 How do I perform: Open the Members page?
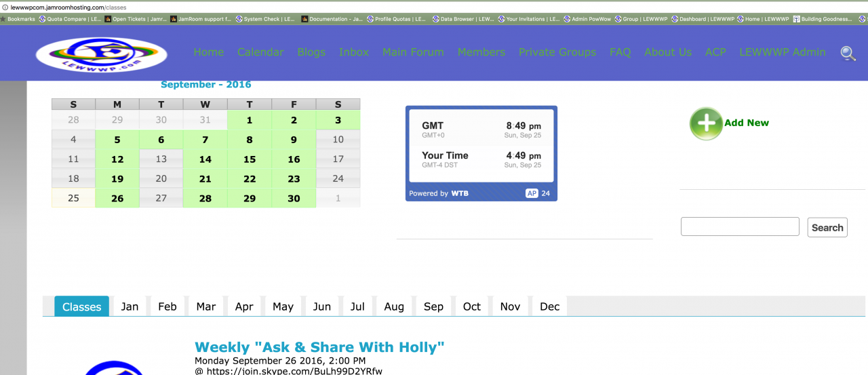click(481, 52)
